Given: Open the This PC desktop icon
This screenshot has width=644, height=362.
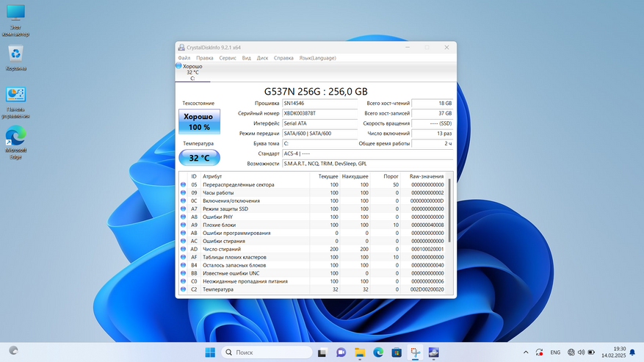Looking at the screenshot, I should tap(15, 15).
